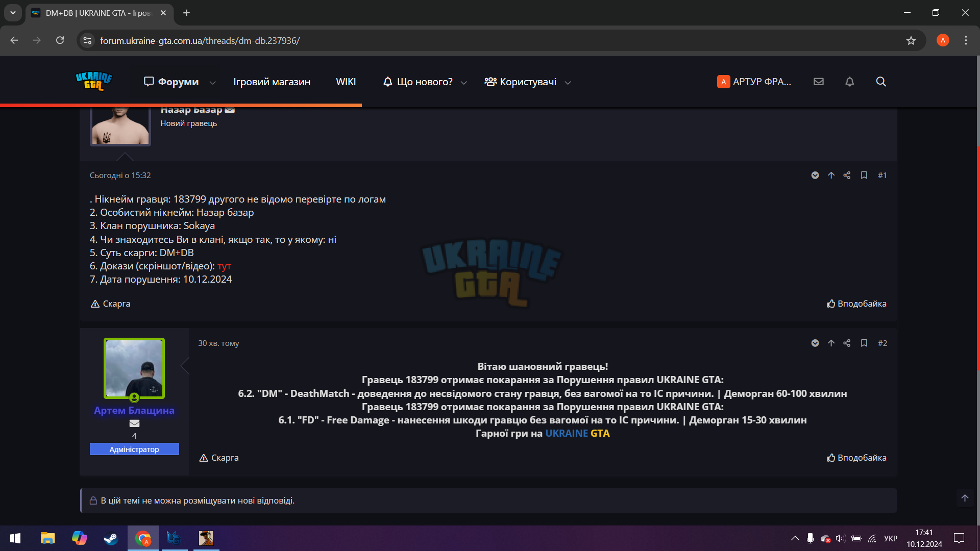Image resolution: width=980 pixels, height=551 pixels.
Task: Open the red 'тут' evidence link
Action: tap(224, 266)
